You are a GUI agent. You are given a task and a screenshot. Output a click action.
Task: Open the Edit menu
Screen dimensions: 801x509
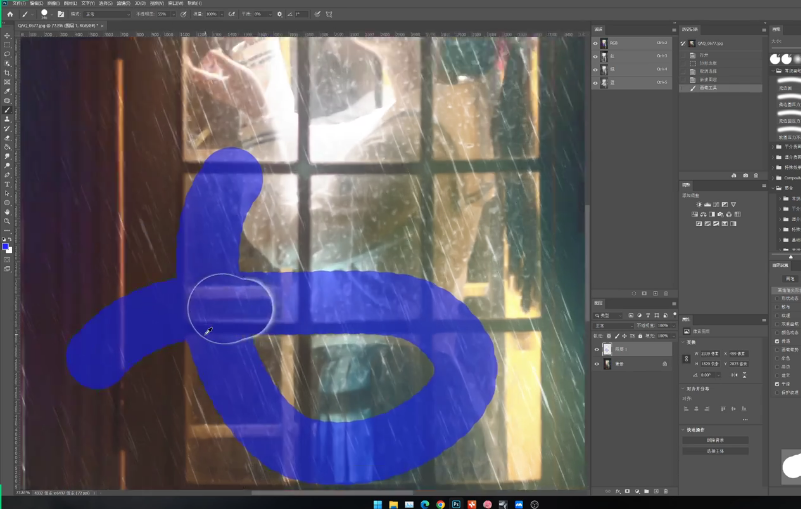36,3
